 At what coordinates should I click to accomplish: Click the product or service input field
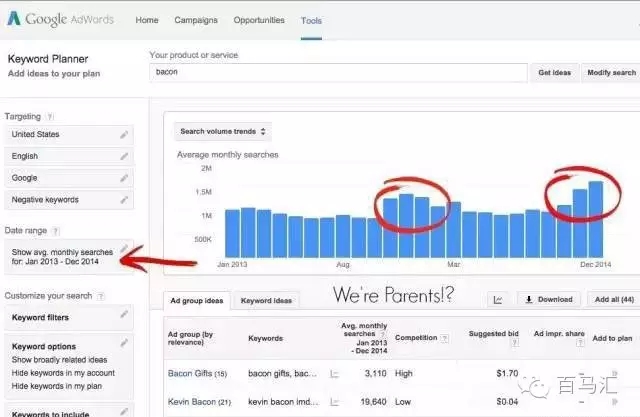(x=337, y=73)
